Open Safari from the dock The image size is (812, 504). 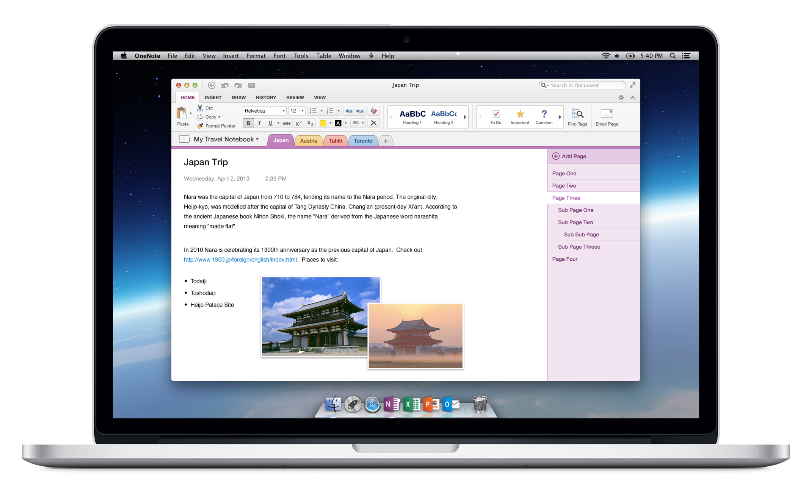coord(372,404)
